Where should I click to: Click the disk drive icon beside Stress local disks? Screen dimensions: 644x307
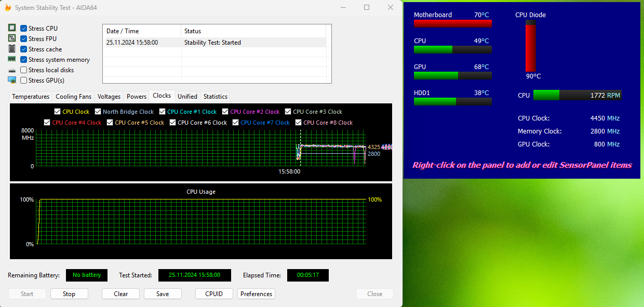tap(12, 70)
